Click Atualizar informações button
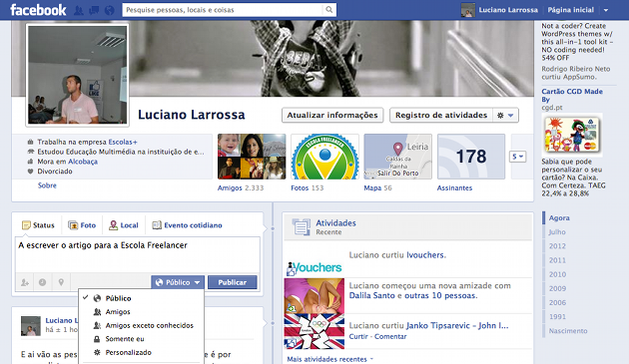This screenshot has height=364, width=629. point(332,115)
